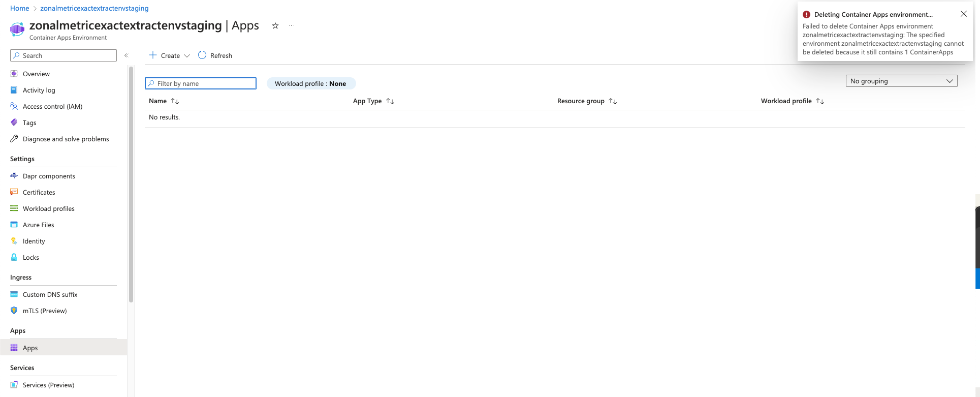This screenshot has width=980, height=397.
Task: Click the red error icon in notification
Action: click(x=806, y=15)
